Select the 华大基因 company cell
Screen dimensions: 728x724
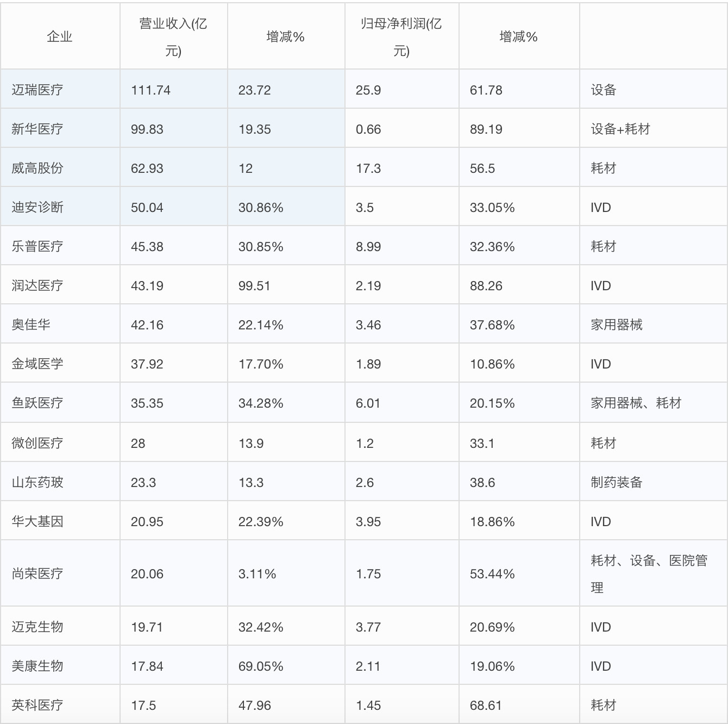(x=60, y=521)
